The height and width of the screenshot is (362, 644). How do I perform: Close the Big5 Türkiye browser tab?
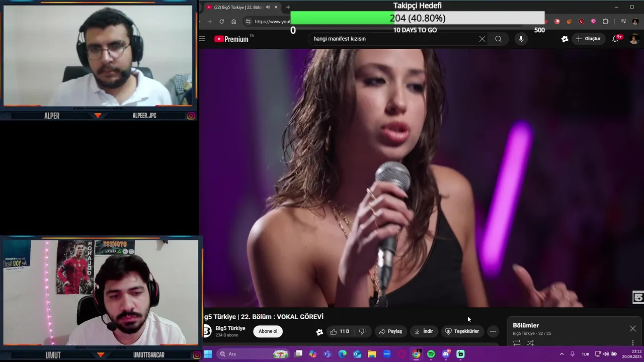pyautogui.click(x=276, y=7)
